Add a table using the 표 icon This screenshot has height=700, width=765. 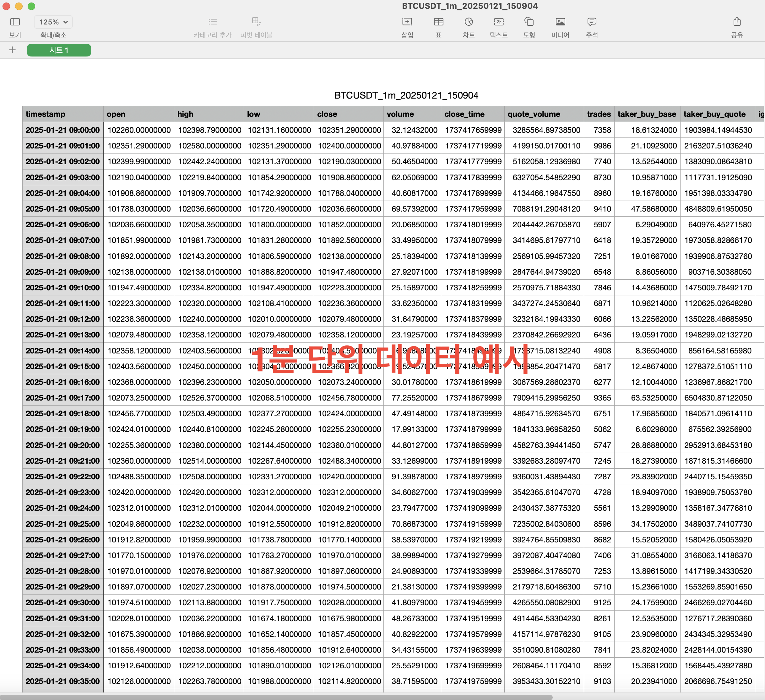click(x=438, y=22)
